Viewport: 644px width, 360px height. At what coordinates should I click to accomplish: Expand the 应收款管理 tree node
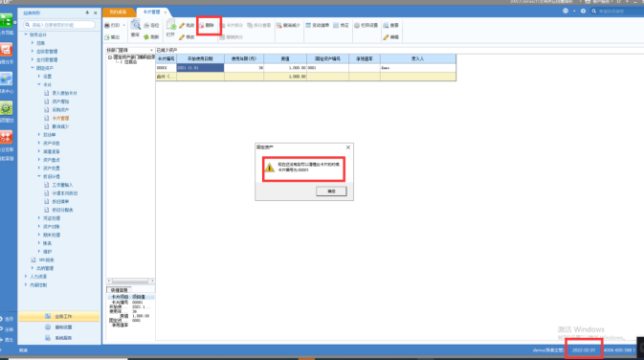pyautogui.click(x=33, y=52)
